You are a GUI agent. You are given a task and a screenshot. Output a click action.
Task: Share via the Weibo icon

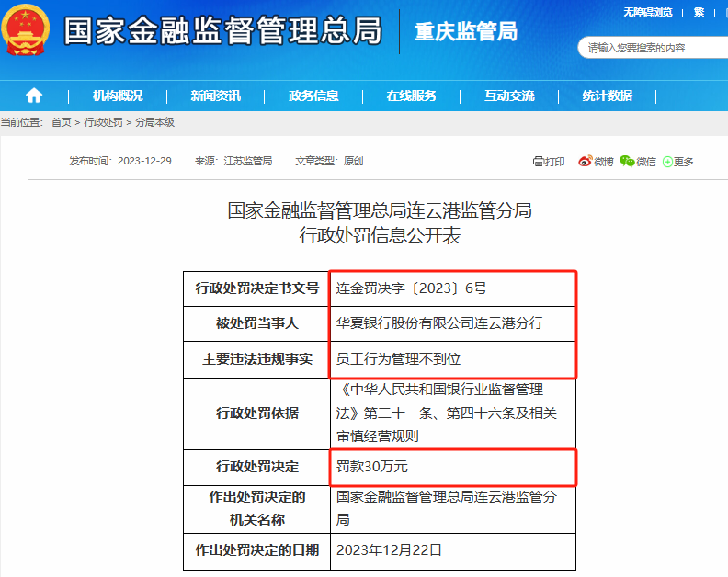(585, 161)
